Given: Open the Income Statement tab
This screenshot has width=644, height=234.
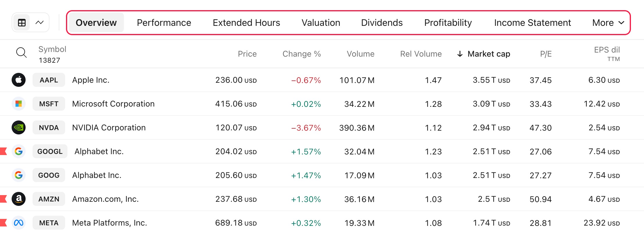Looking at the screenshot, I should coord(533,23).
